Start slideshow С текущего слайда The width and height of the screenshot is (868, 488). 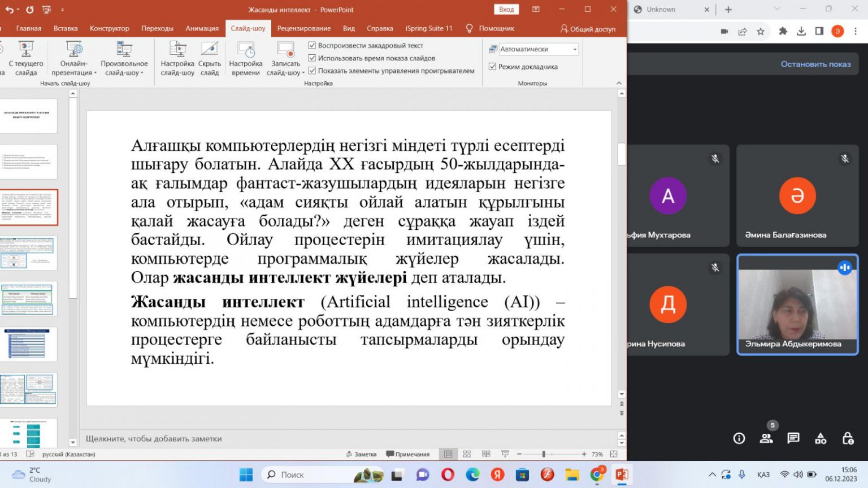[x=26, y=51]
